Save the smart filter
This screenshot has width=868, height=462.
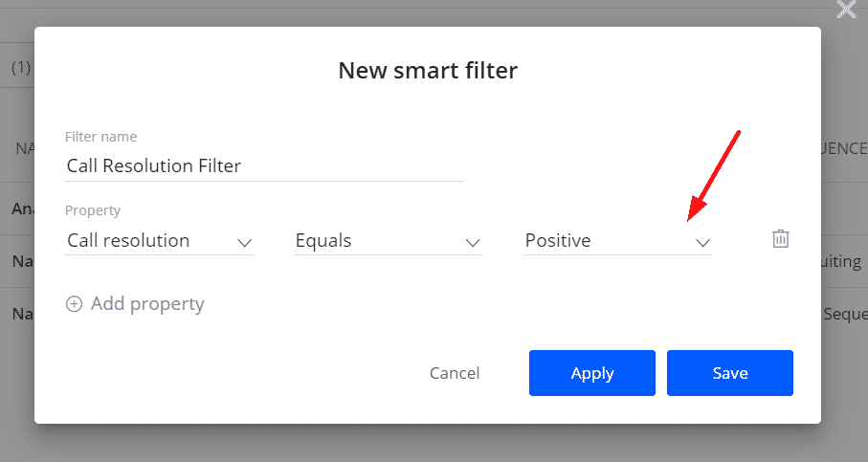tap(729, 373)
